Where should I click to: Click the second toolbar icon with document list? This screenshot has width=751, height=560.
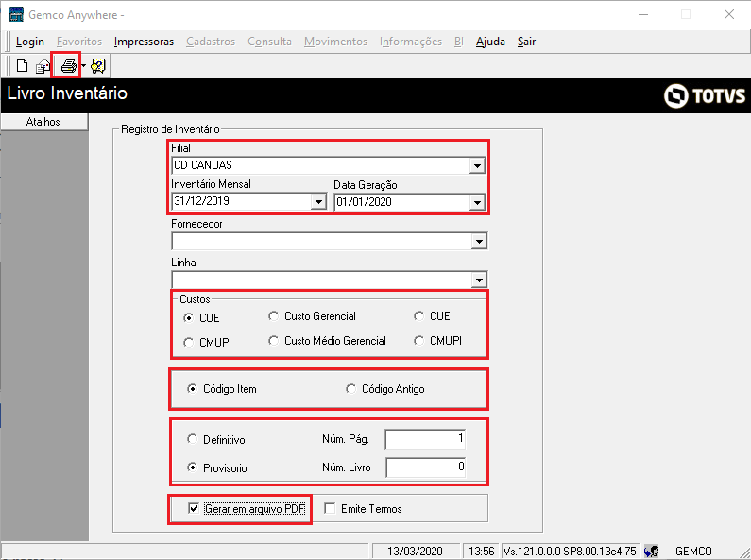[x=43, y=65]
